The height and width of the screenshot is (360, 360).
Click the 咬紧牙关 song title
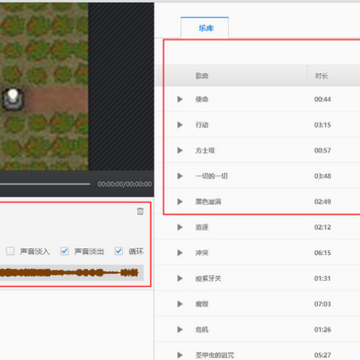coord(208,278)
